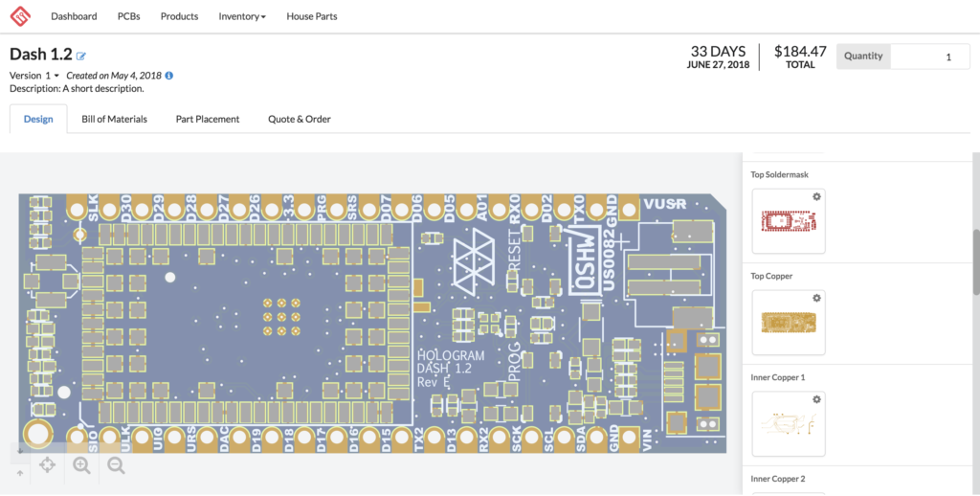Click the OSHW logo on the board
The width and height of the screenshot is (980, 496).
583,262
